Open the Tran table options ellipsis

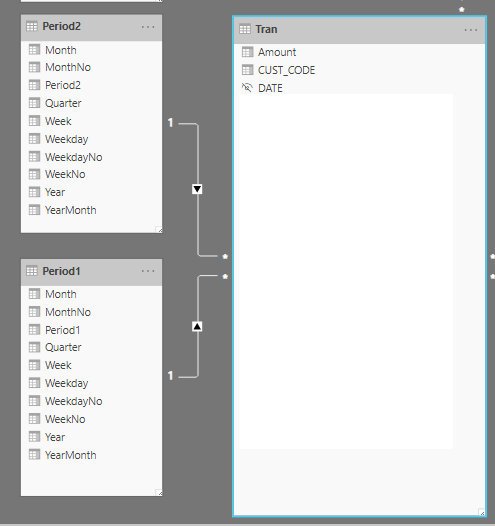pos(471,30)
